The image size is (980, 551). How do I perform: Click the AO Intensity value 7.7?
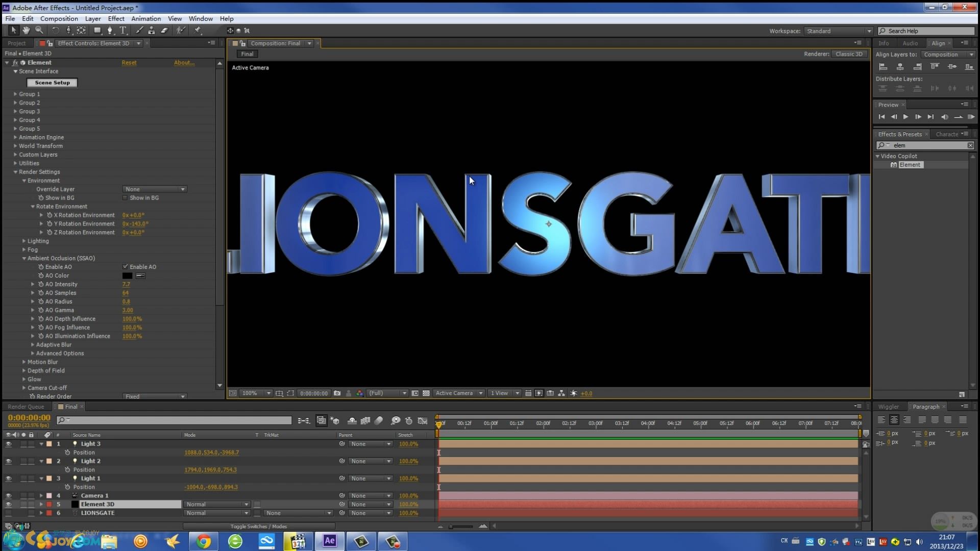point(126,284)
